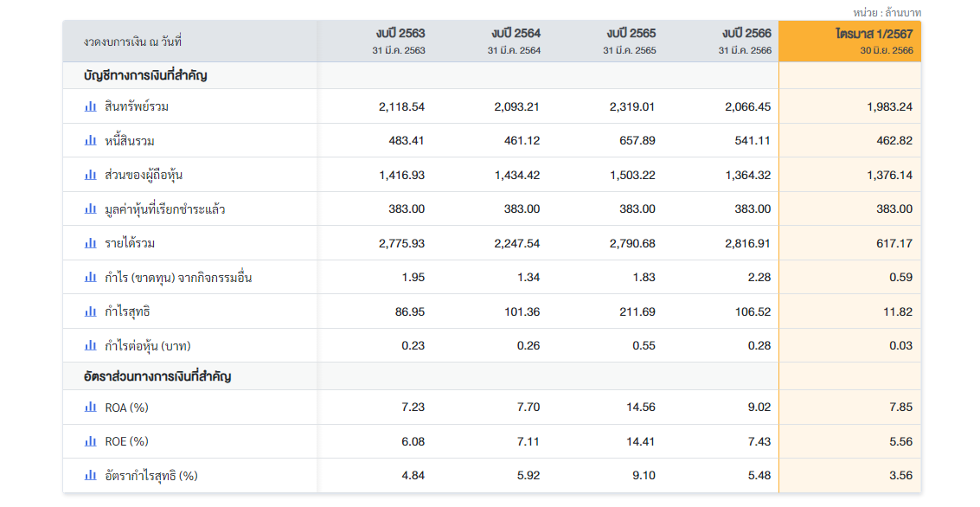Click the สินทรัพย์รวม row label
The width and height of the screenshot is (980, 507).
137,107
